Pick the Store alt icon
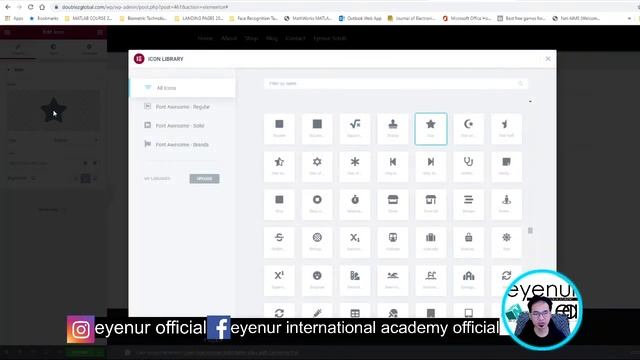The image size is (640, 360). (x=431, y=204)
